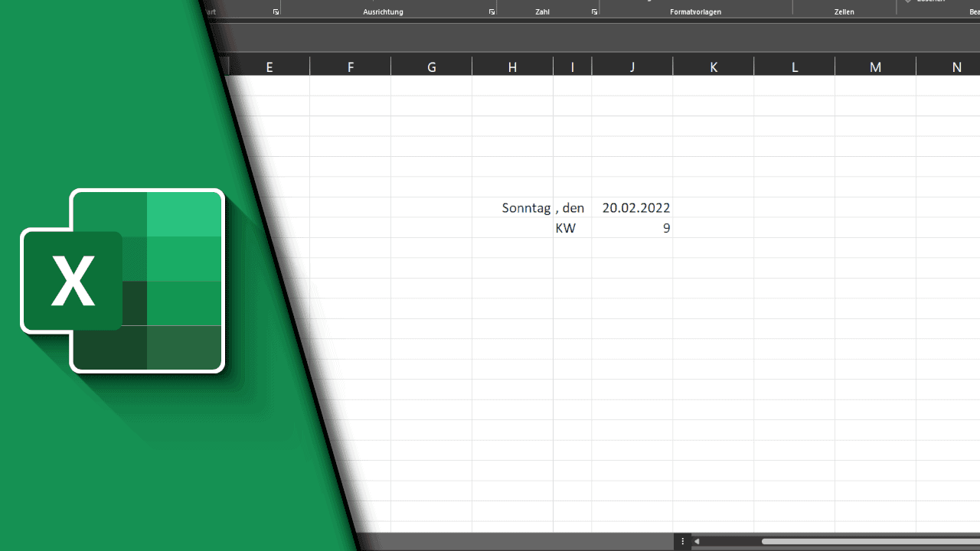The image size is (980, 551).
Task: Select column M header
Action: tap(876, 67)
